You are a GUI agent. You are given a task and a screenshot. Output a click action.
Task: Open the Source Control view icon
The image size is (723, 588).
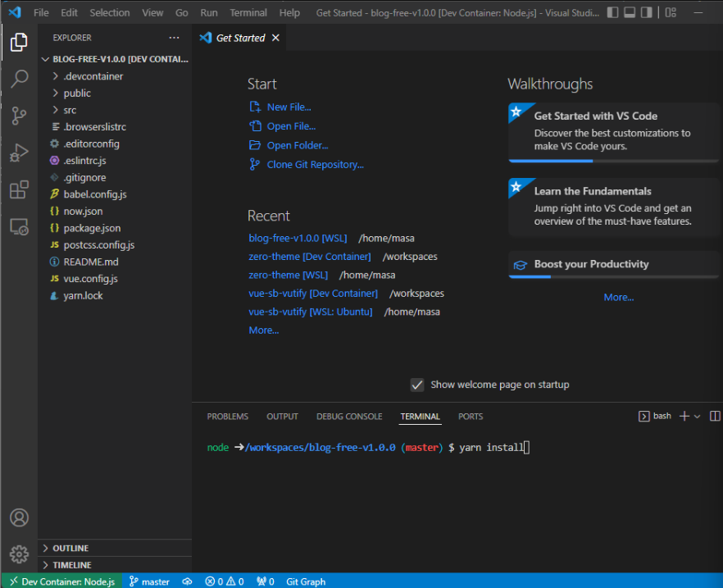pyautogui.click(x=19, y=116)
